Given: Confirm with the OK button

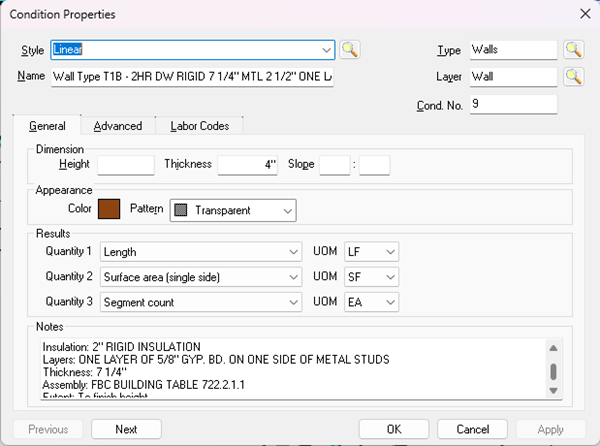Looking at the screenshot, I should pyautogui.click(x=394, y=429).
